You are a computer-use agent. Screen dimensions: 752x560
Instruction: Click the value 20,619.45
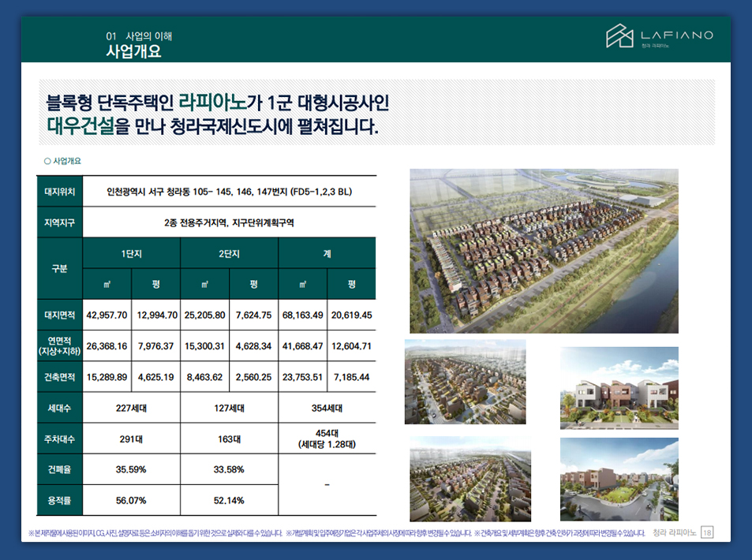click(x=352, y=315)
